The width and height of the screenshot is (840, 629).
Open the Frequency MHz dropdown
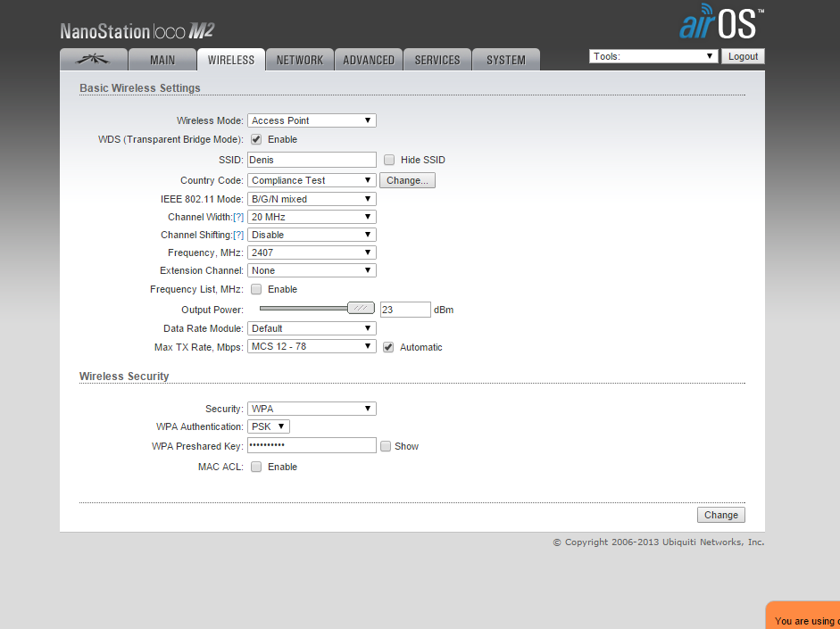[312, 252]
